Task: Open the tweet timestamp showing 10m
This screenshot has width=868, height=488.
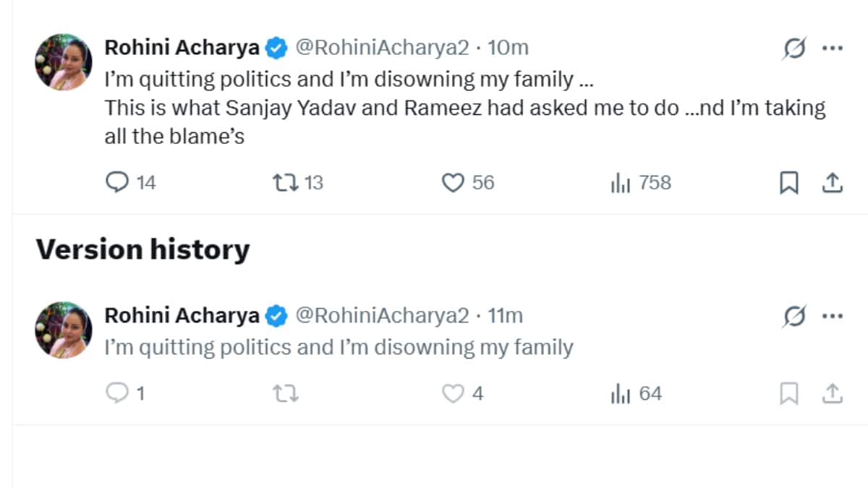Action: [x=509, y=47]
